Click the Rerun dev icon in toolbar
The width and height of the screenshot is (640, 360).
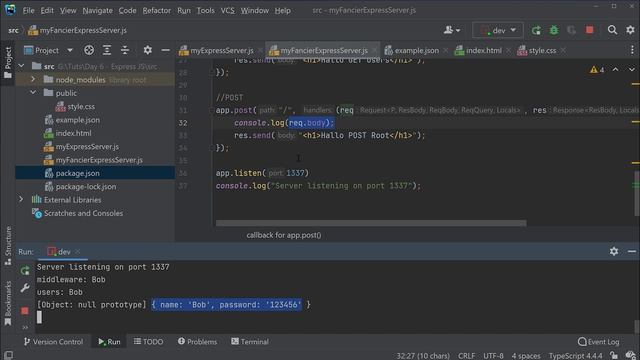tap(536, 30)
